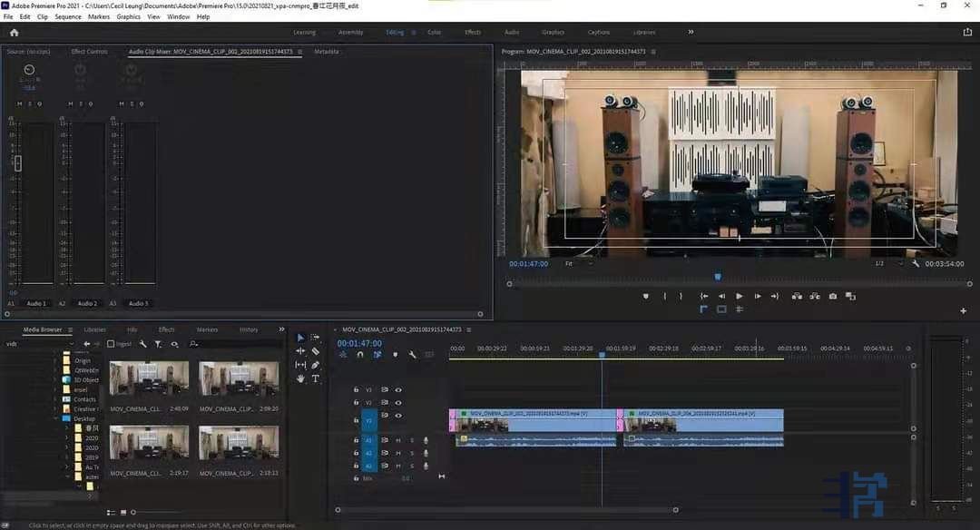Select the Razor tool in the tools panel

(315, 351)
